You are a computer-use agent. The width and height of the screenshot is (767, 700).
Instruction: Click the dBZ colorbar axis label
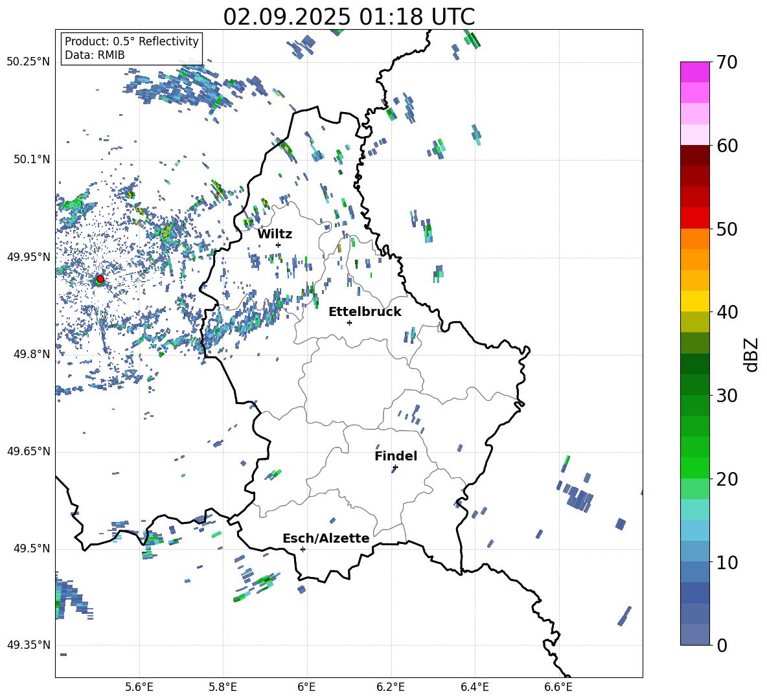pos(751,354)
